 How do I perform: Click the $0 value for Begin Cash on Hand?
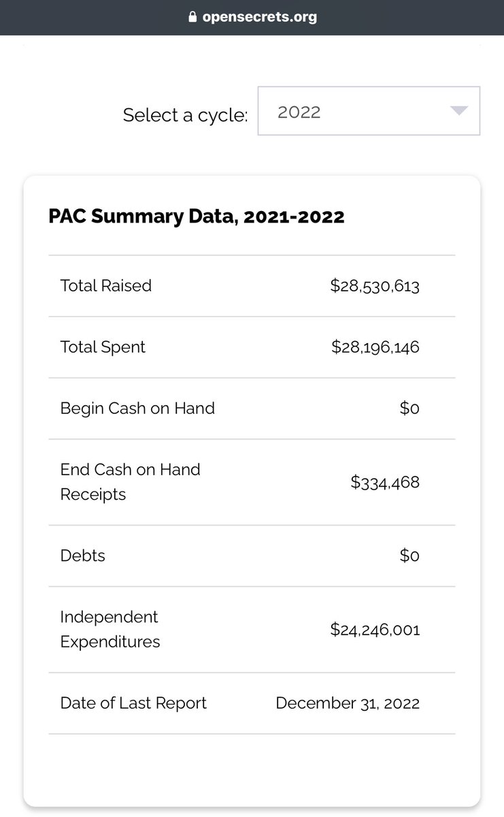[x=409, y=408]
